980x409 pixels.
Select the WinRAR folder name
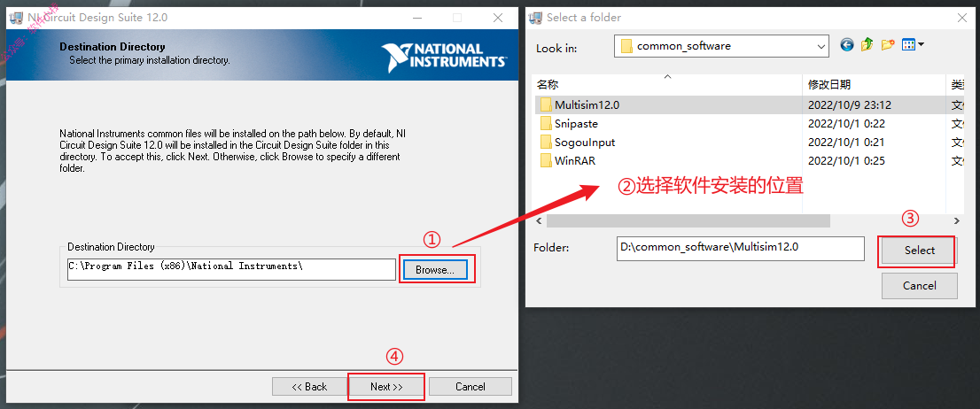[575, 161]
